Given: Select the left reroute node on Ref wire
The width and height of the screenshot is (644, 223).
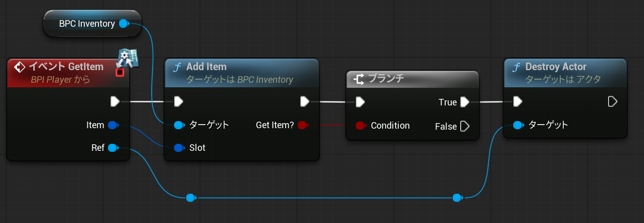Looking at the screenshot, I should click(x=190, y=198).
